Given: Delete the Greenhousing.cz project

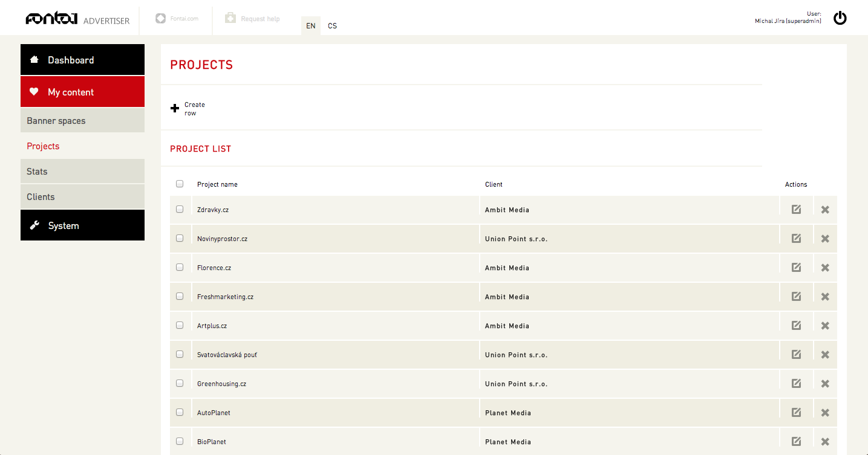Looking at the screenshot, I should click(825, 384).
